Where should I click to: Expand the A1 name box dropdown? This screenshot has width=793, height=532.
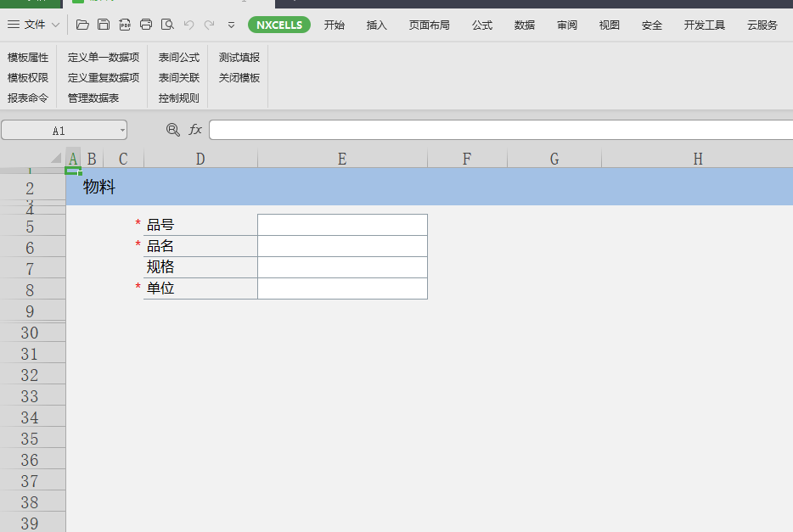[x=122, y=131]
